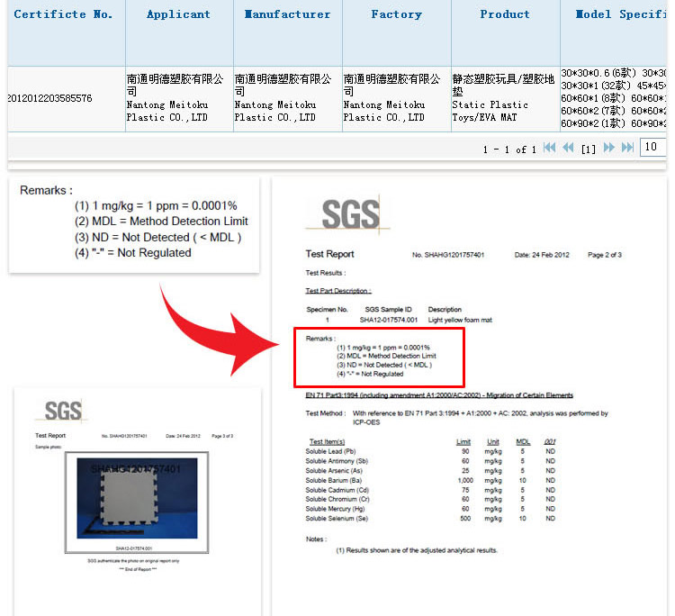The width and height of the screenshot is (675, 616).
Task: Select Applicant cell Nantong Meitoku Plastic
Action: point(179,98)
